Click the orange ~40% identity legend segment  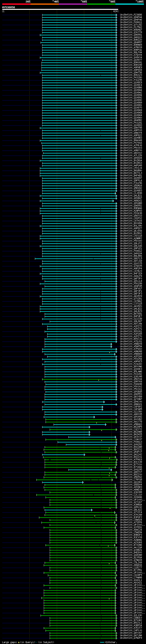click(45, 4)
